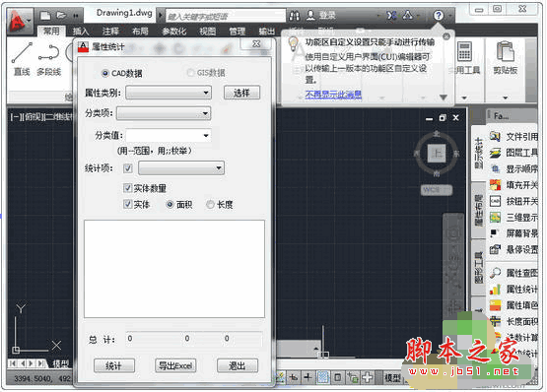Image resolution: width=547 pixels, height=392 pixels.
Task: Click the 统计 button
Action: [114, 365]
